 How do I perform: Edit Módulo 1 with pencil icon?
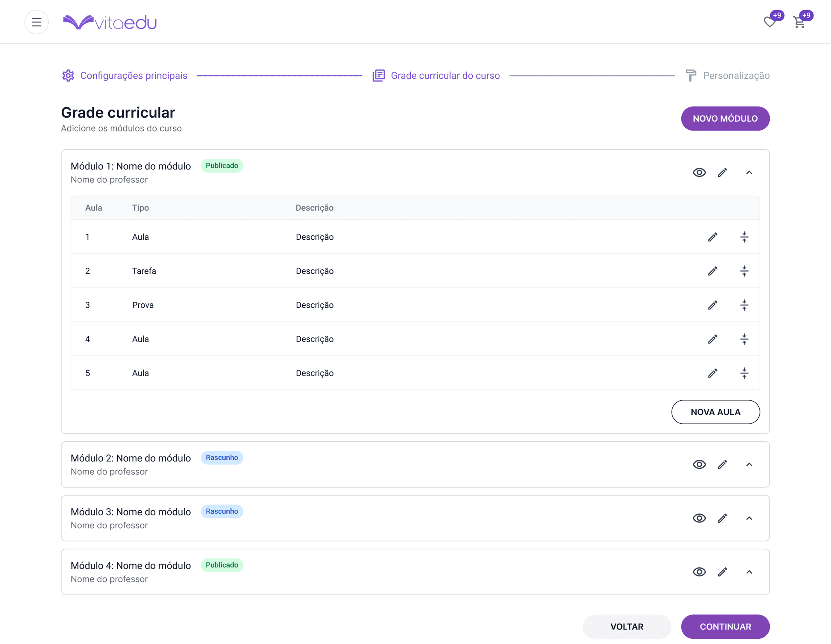tap(722, 172)
